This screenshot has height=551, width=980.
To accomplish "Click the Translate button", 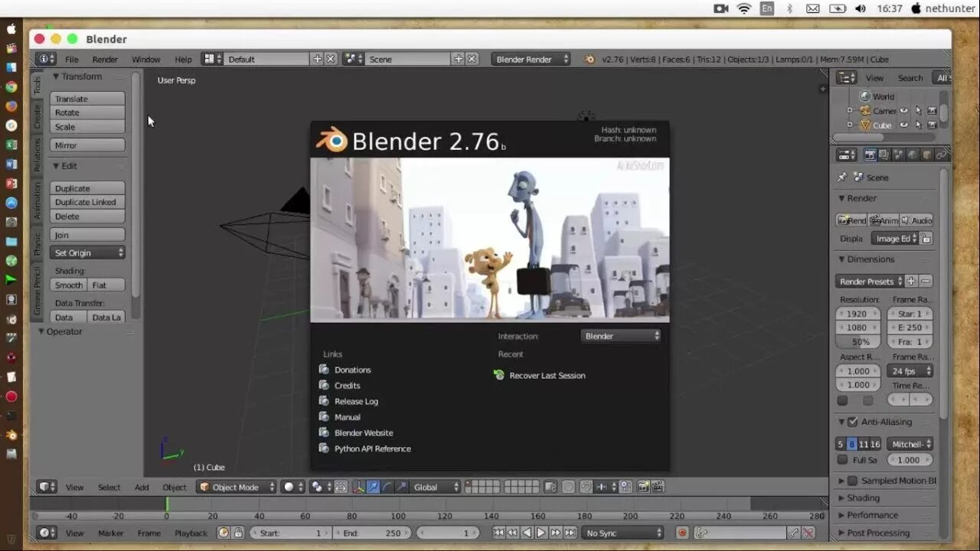I will (87, 99).
